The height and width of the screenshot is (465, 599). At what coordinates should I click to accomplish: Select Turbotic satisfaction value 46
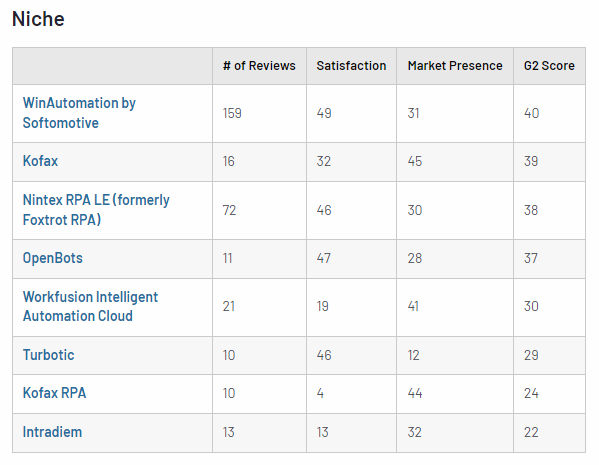pos(324,355)
